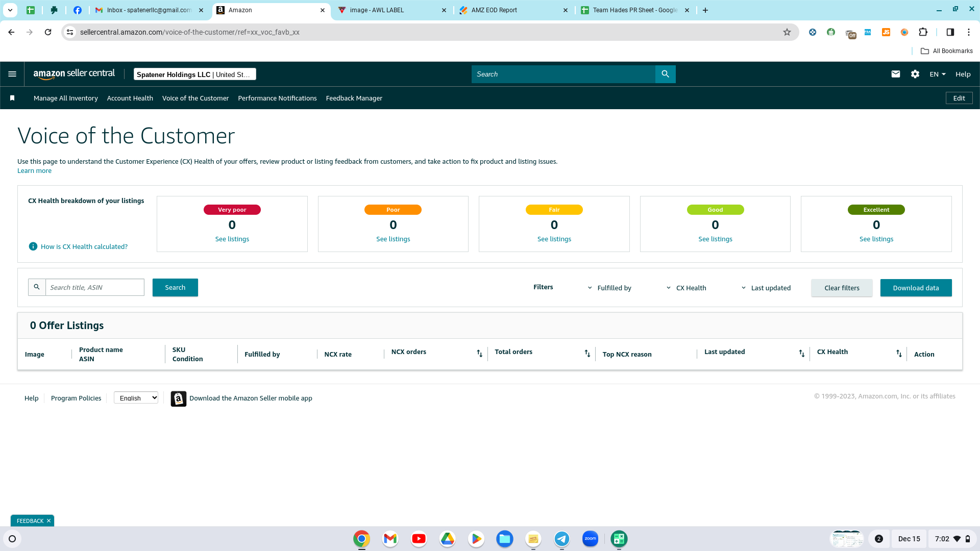Click the Search button for listings
This screenshot has width=980, height=551.
pyautogui.click(x=175, y=287)
